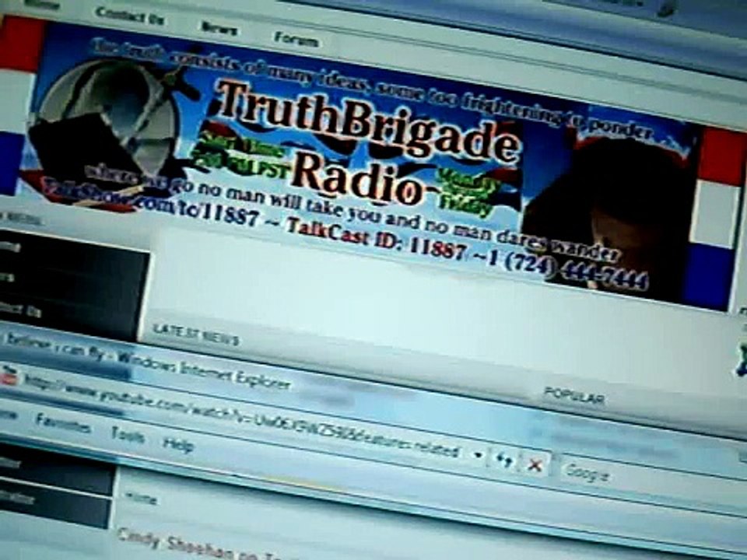The width and height of the screenshot is (747, 560).
Task: Open the News tab on the site
Action: click(x=219, y=29)
